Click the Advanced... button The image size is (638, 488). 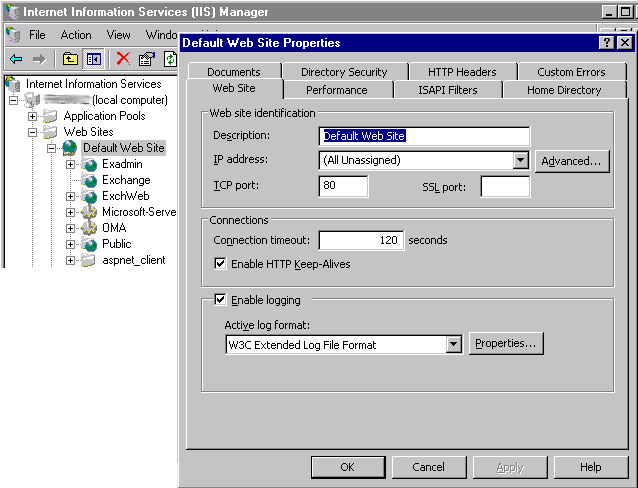(x=572, y=161)
